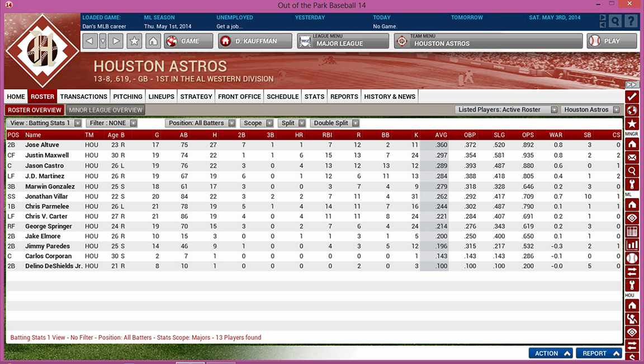Select the Minor League Overview subtab
Screen dimensions: 644x364
106,110
